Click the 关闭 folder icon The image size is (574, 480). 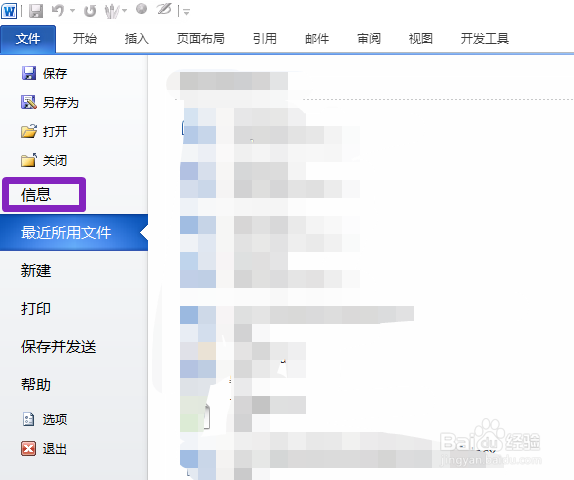[29, 160]
